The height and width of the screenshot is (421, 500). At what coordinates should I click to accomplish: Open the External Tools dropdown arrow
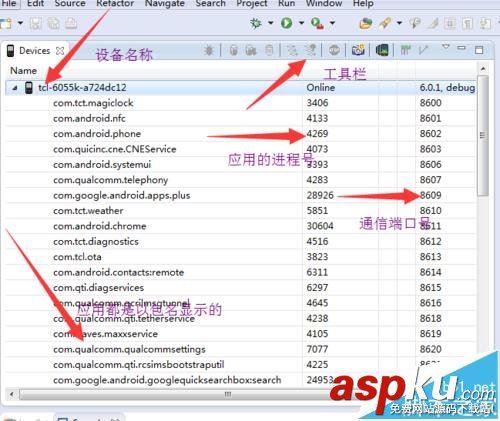point(332,23)
